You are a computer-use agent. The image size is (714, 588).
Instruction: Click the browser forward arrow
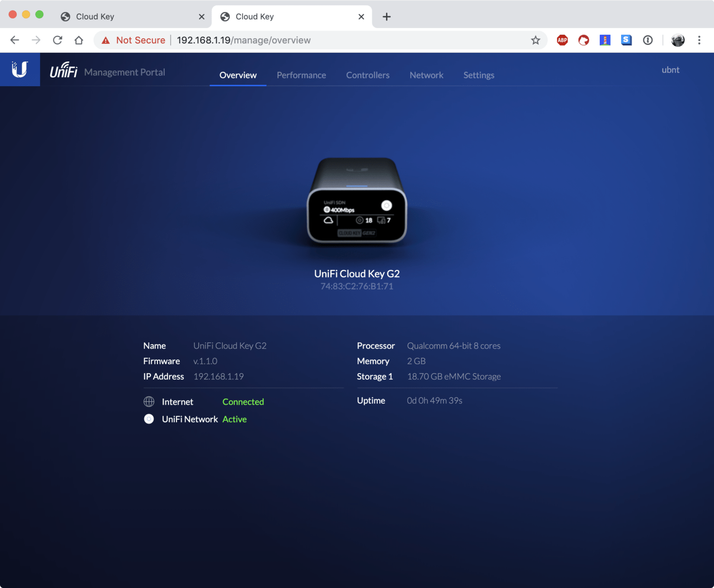coord(36,40)
